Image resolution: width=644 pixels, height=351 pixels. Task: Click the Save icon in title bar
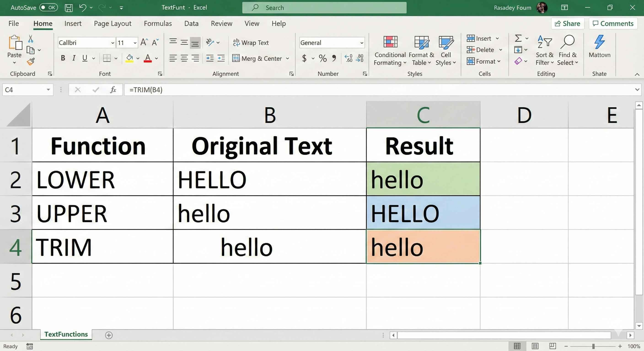point(69,8)
